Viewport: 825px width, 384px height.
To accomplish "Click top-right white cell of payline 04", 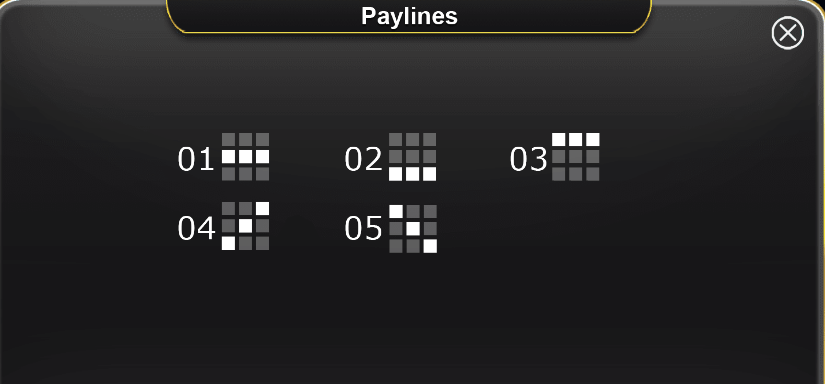I will coord(263,209).
